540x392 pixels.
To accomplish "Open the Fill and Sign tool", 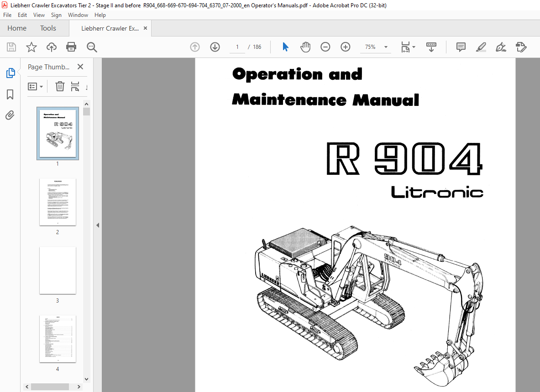I will coord(501,47).
